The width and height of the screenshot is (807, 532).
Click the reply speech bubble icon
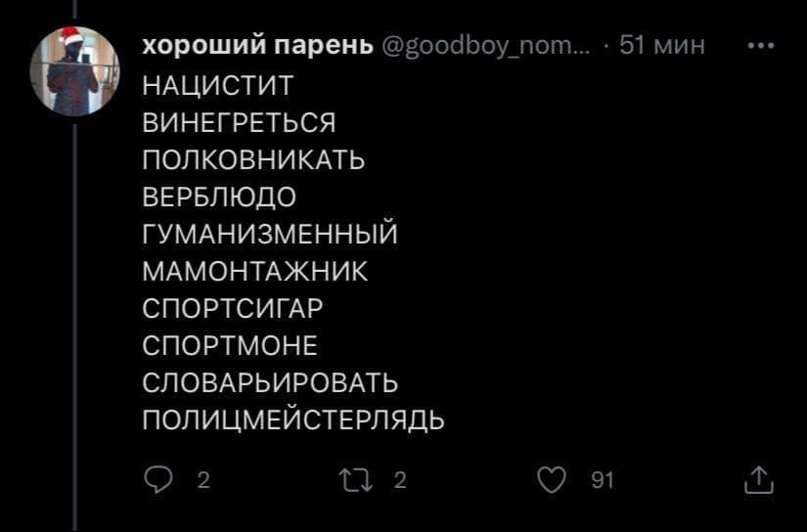click(x=156, y=478)
